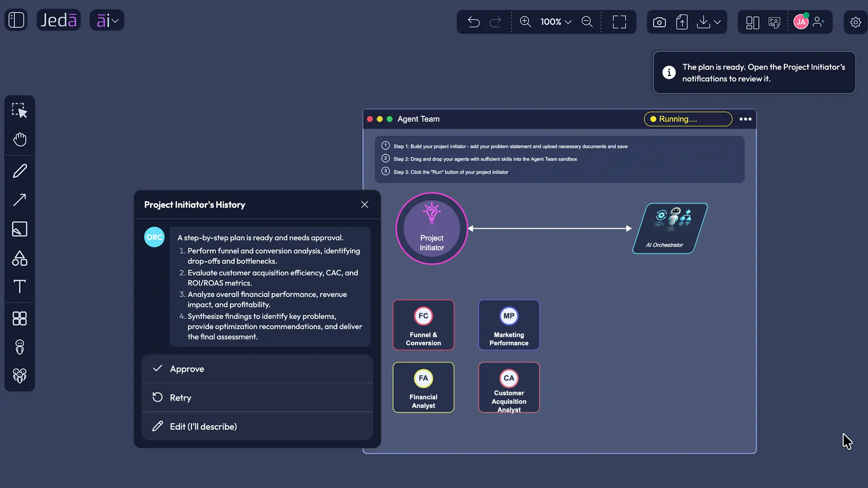Viewport: 868px width, 488px height.
Task: Click the JA user avatar
Action: [801, 22]
